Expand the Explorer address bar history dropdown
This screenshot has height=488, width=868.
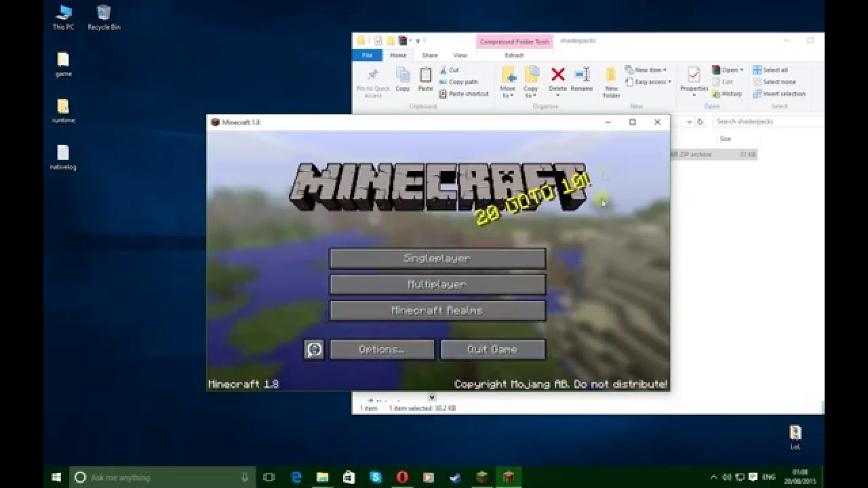pos(689,121)
